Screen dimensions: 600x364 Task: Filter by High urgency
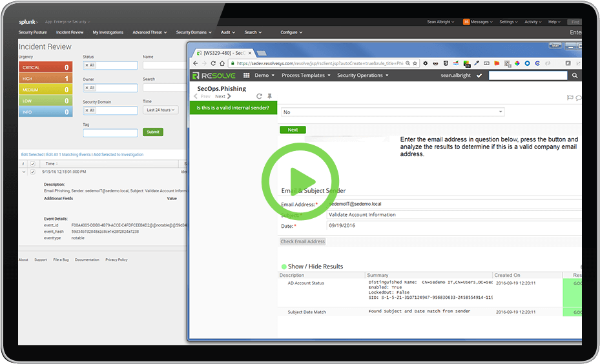click(x=46, y=78)
